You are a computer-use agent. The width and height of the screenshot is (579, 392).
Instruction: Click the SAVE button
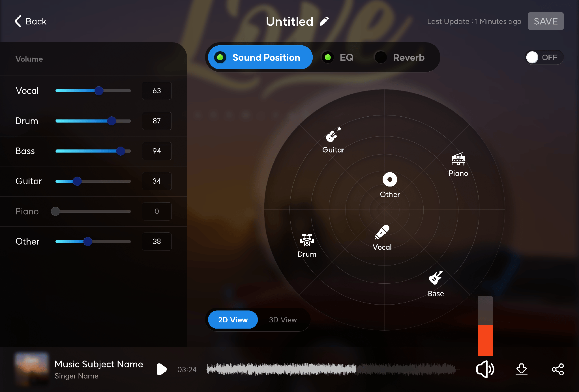[x=546, y=21]
